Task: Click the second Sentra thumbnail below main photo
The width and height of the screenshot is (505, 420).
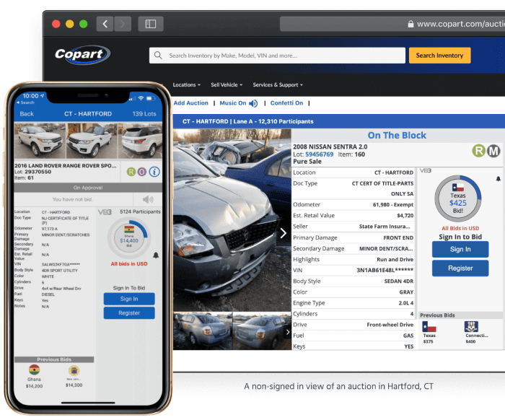Action: coord(262,331)
